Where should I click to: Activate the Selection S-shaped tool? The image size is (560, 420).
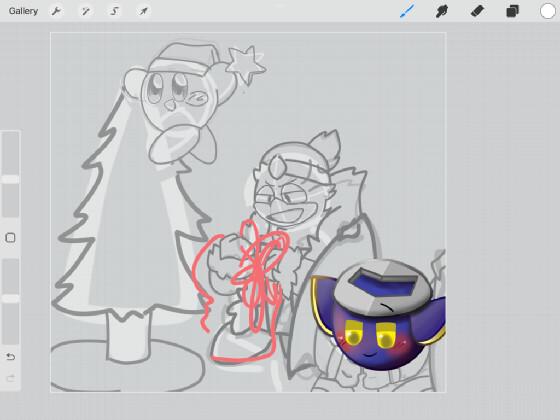[114, 11]
